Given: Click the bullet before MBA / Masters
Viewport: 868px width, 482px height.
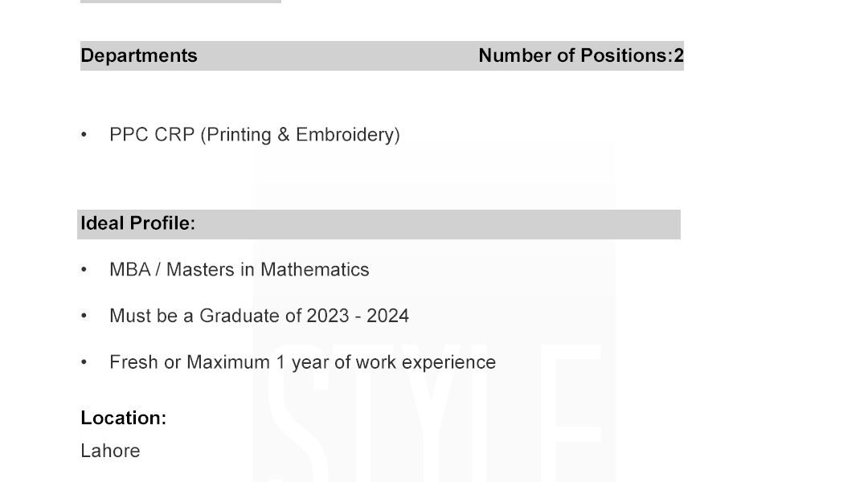Looking at the screenshot, I should coord(84,270).
